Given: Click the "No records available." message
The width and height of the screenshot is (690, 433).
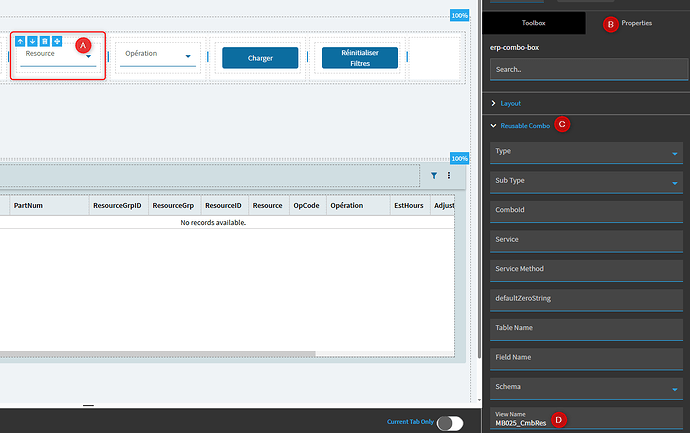Looking at the screenshot, I should click(x=213, y=223).
